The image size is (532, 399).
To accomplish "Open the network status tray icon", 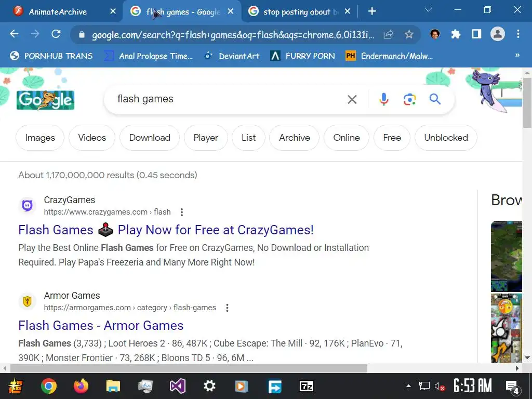I will [424, 386].
